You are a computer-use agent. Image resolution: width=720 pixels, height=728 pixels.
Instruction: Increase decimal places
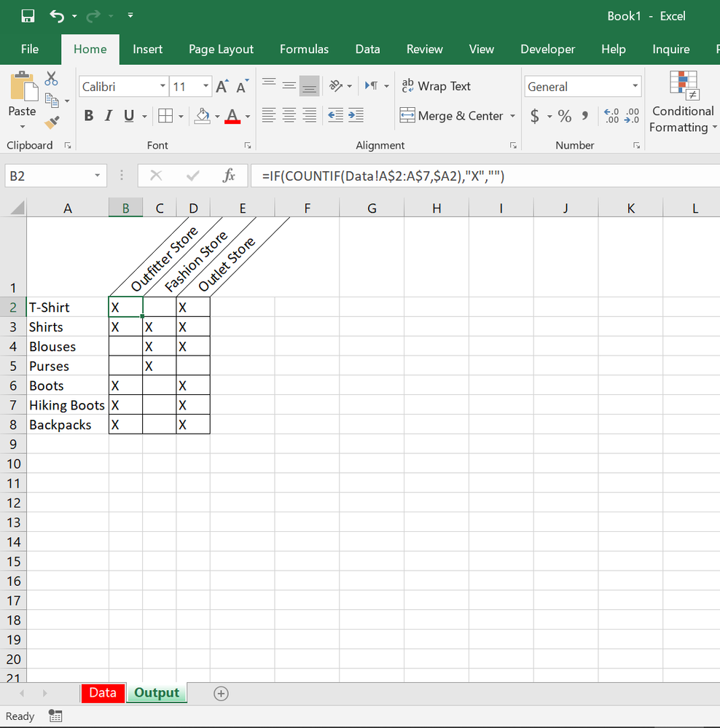click(611, 116)
